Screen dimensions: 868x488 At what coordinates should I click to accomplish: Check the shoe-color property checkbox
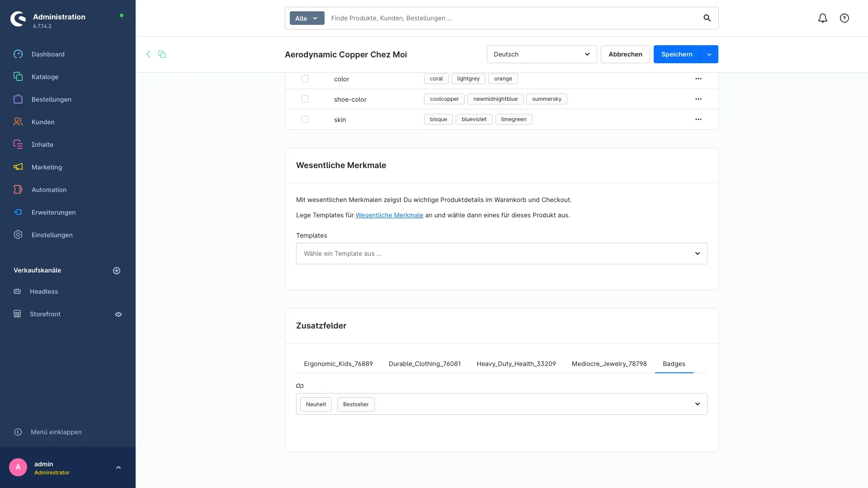(305, 99)
